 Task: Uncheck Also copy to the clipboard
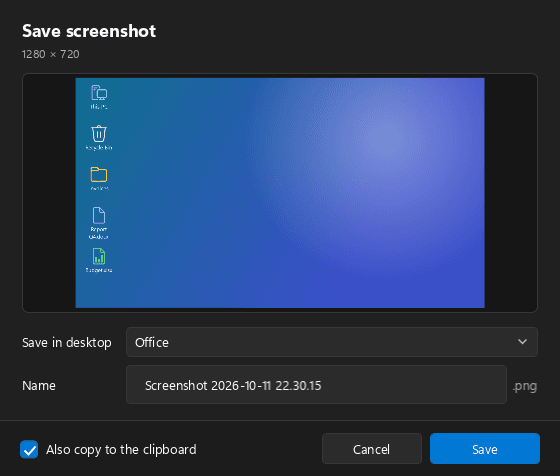click(29, 449)
